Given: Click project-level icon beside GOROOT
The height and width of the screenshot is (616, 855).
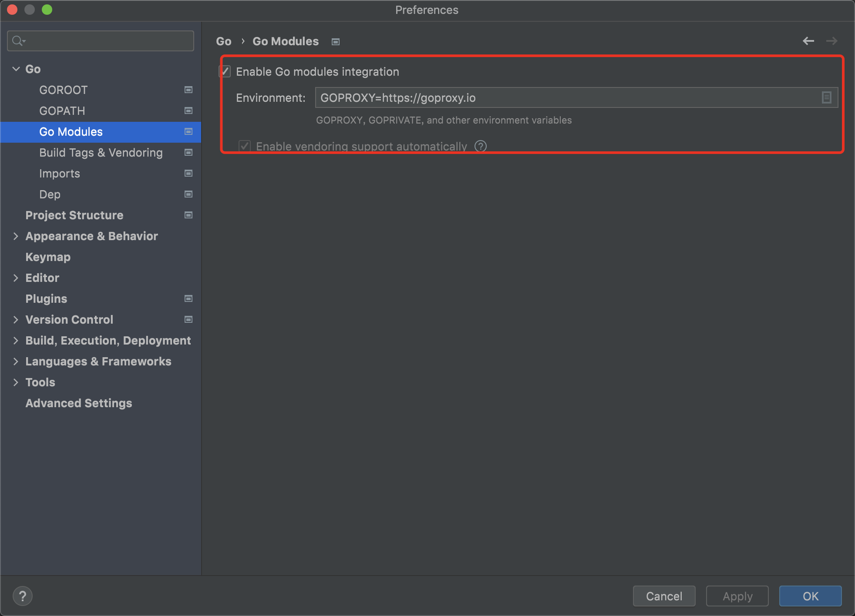Looking at the screenshot, I should (x=189, y=90).
